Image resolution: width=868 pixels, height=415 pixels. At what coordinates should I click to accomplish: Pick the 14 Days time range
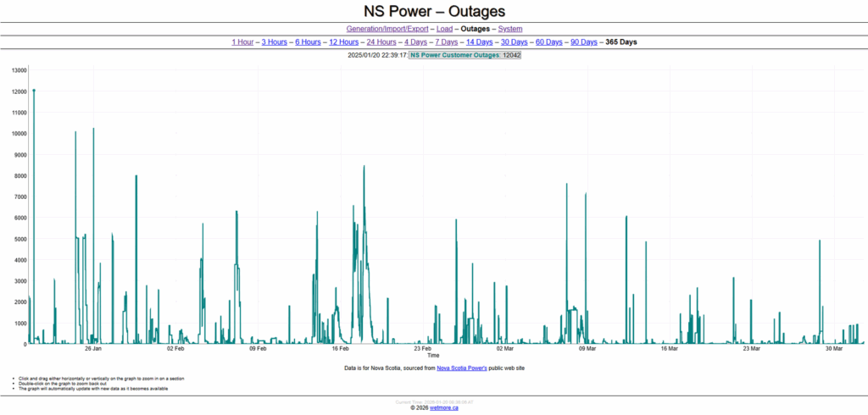point(480,41)
